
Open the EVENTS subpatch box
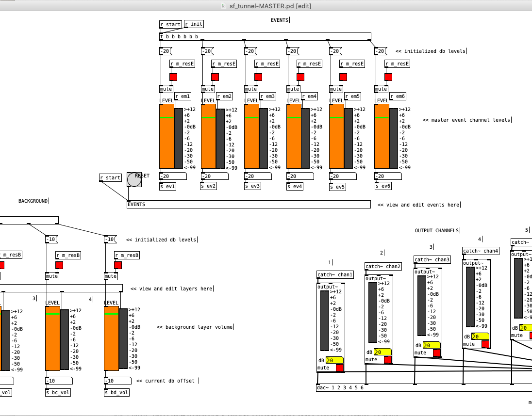point(249,204)
